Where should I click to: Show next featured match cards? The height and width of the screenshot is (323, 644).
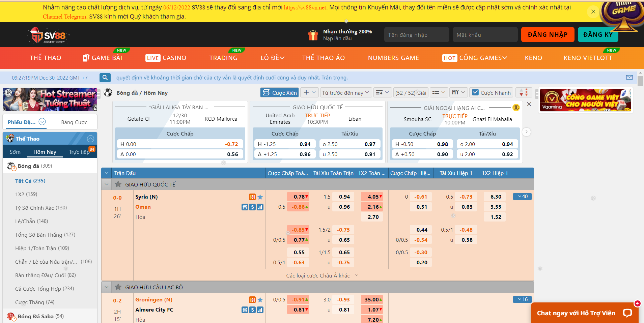pos(526,132)
